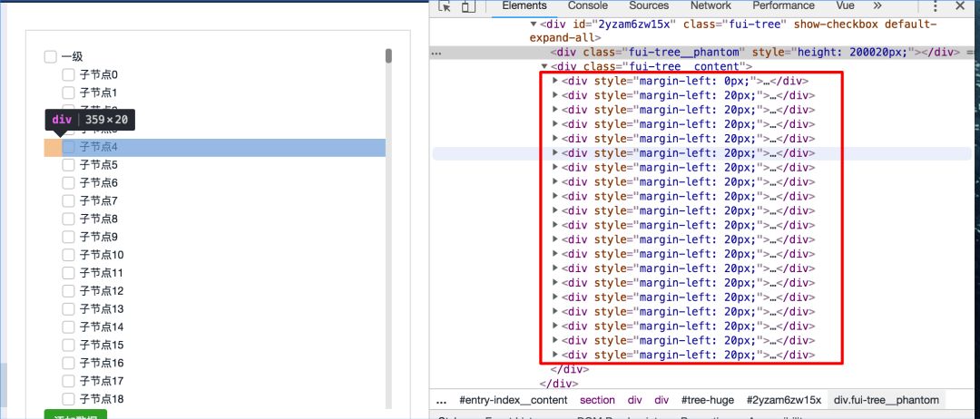Open the DevTools three-dot customize menu

pyautogui.click(x=935, y=6)
